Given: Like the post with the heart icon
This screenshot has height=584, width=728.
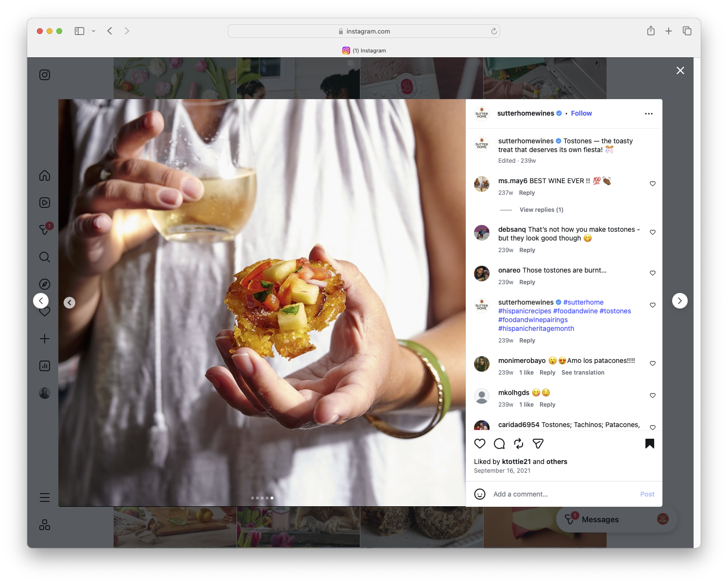Looking at the screenshot, I should (x=480, y=444).
